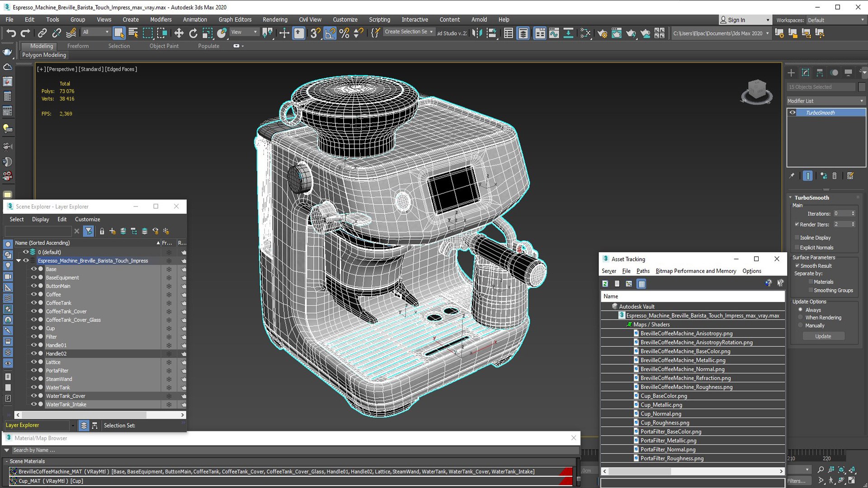Open Reference Coordinate System View dropdown
868x488 pixels.
pos(244,32)
